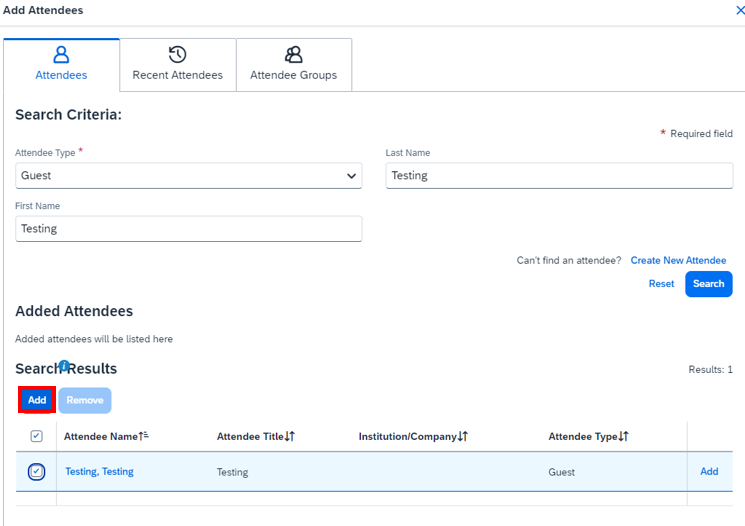Focus the Last Name input field

click(559, 176)
